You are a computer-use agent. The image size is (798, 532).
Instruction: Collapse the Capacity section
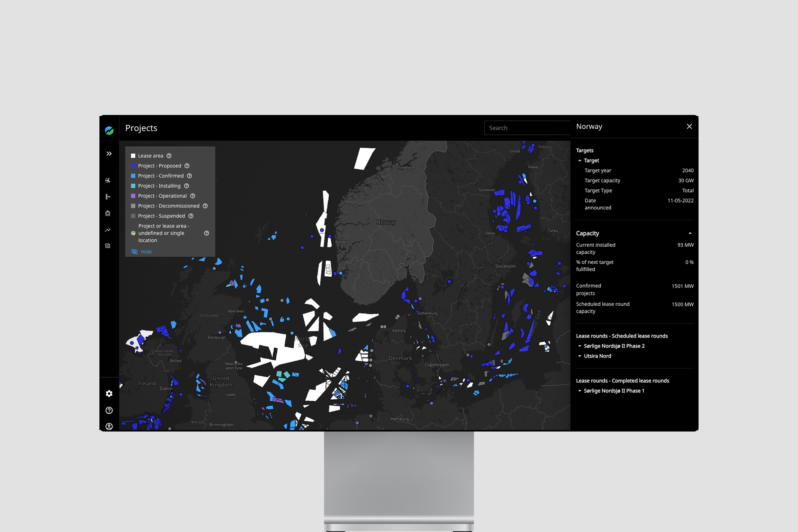pos(690,233)
